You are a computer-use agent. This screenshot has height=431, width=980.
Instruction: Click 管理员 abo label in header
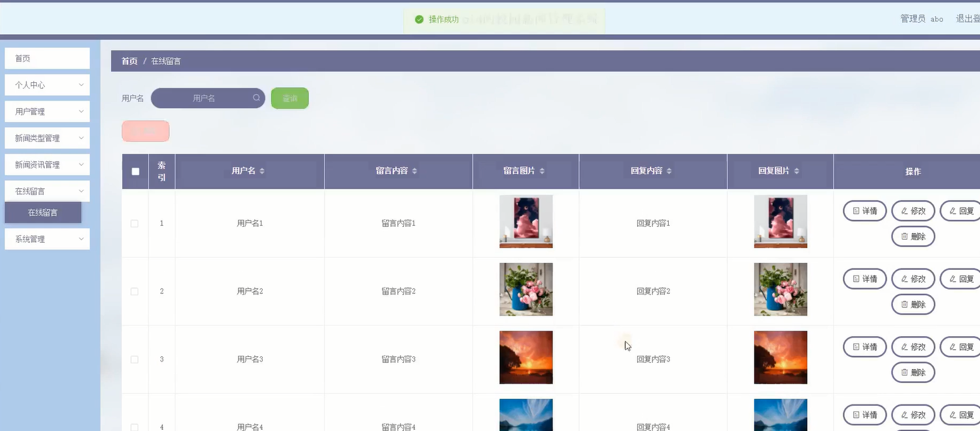pos(922,19)
